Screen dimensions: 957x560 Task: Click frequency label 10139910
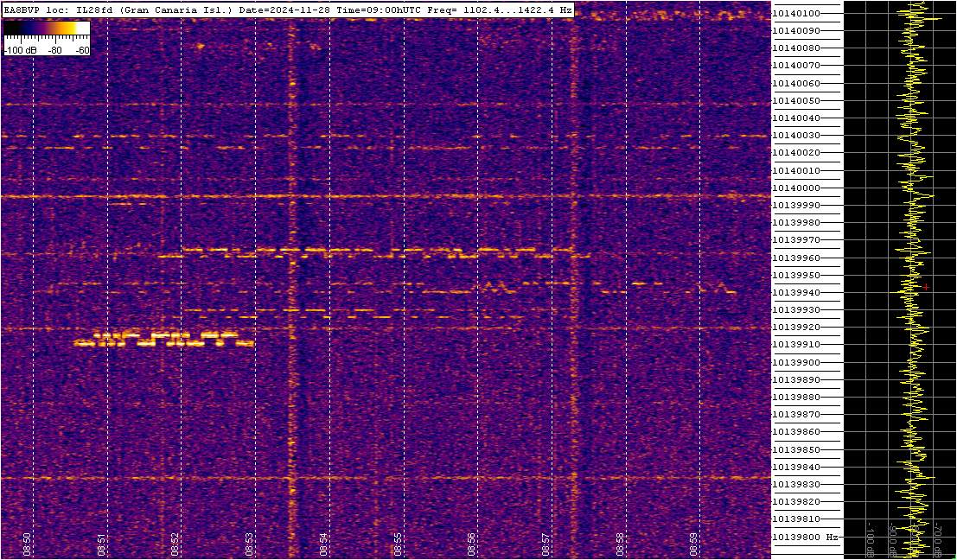[x=796, y=345]
